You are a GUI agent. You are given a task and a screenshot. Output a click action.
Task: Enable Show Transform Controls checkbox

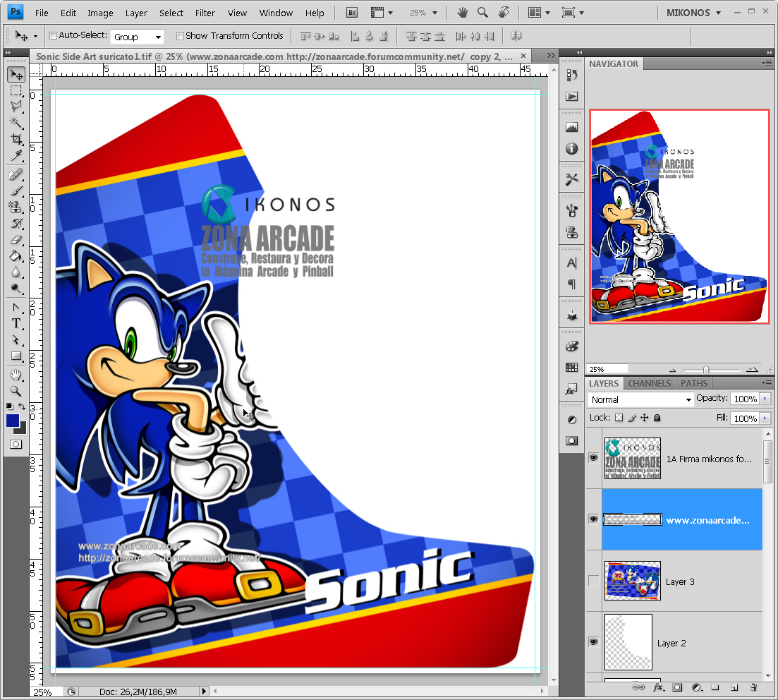[180, 36]
